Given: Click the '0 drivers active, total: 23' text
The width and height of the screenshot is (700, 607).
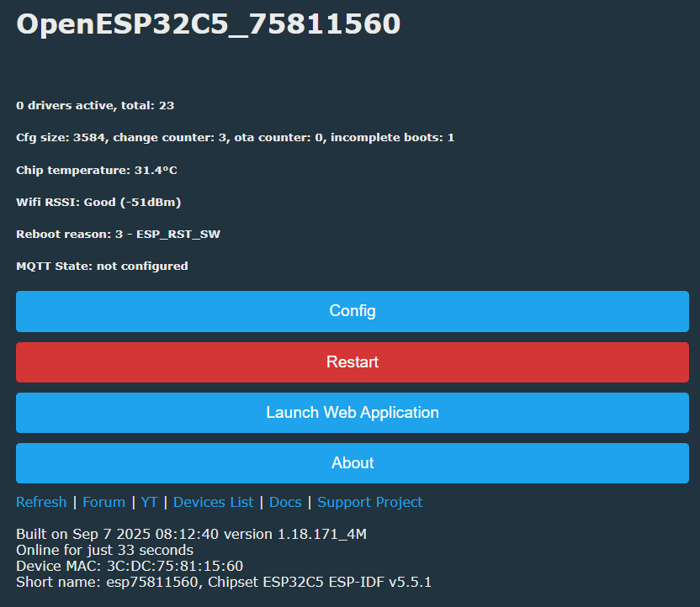Looking at the screenshot, I should [95, 106].
